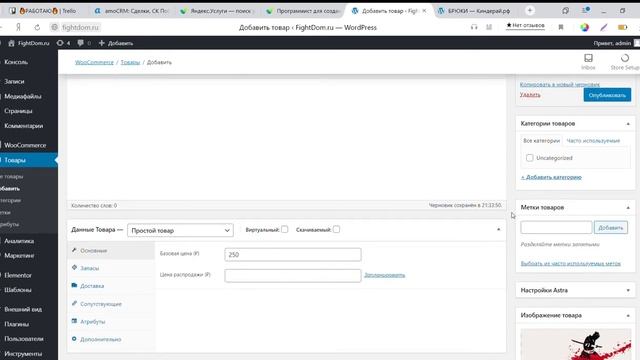
Task: Click Добавить plus in admin bar
Action: tap(116, 43)
